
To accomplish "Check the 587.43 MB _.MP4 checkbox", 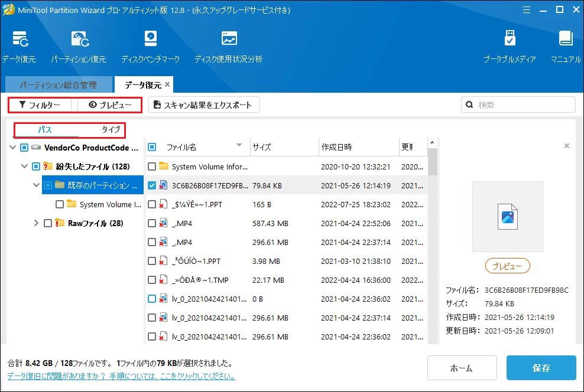I will click(x=151, y=223).
